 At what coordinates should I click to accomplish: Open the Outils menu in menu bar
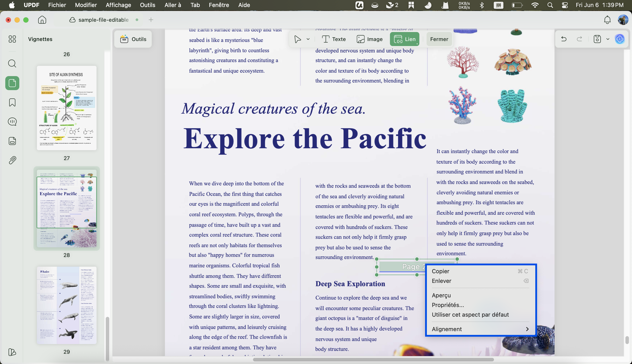click(148, 5)
